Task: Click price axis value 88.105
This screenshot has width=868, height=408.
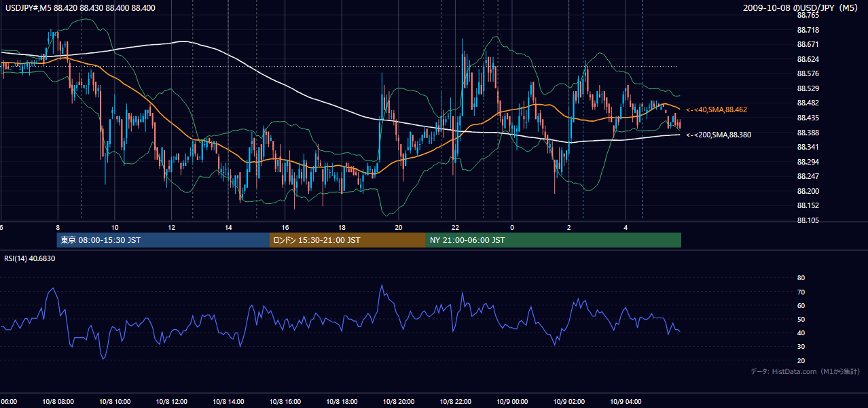Action: (x=808, y=220)
